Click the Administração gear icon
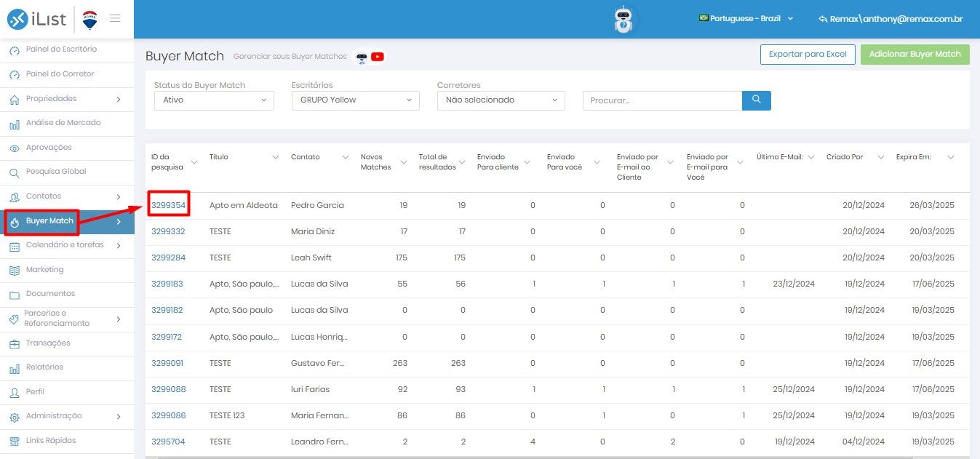This screenshot has height=459, width=980. pos(15,417)
